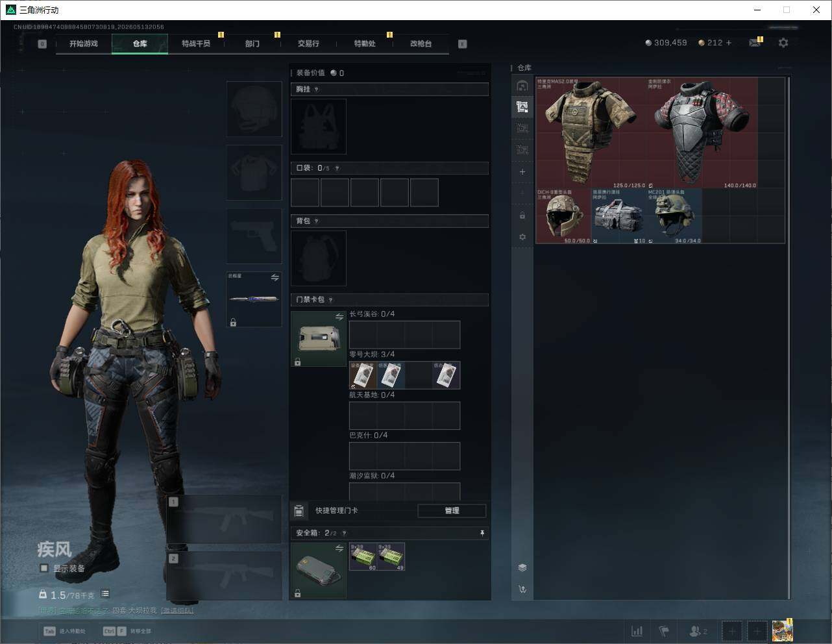
Task: Select the 金刚防弹衣 armor in warehouse
Action: tap(702, 133)
